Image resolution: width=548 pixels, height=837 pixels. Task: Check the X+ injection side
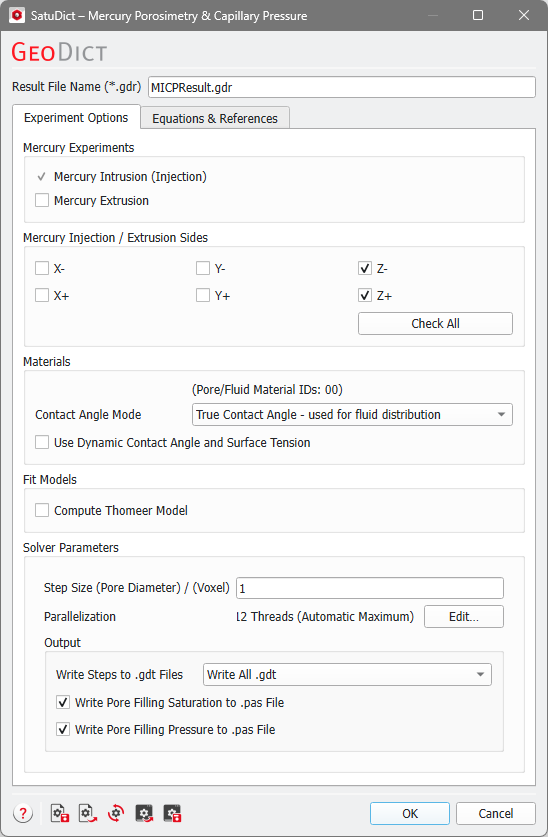pyautogui.click(x=42, y=295)
